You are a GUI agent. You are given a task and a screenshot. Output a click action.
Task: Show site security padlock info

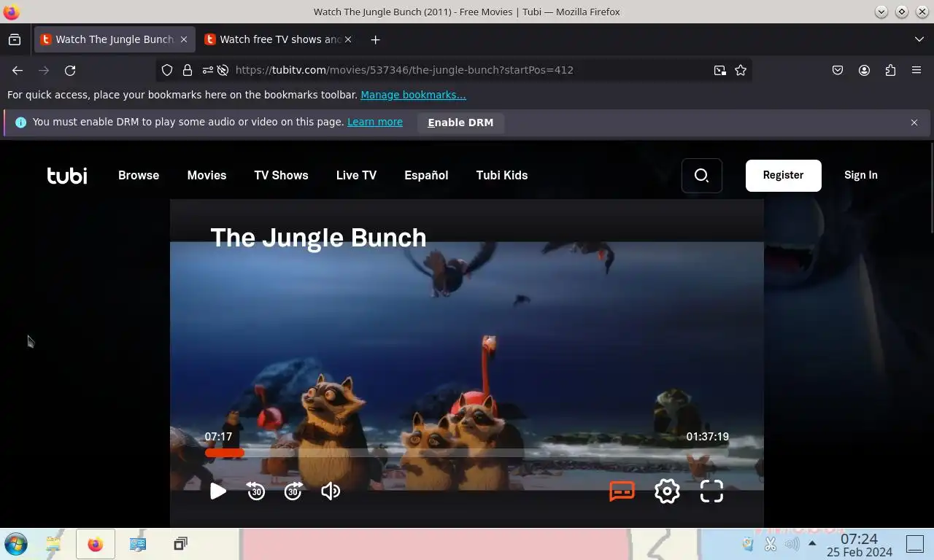188,70
